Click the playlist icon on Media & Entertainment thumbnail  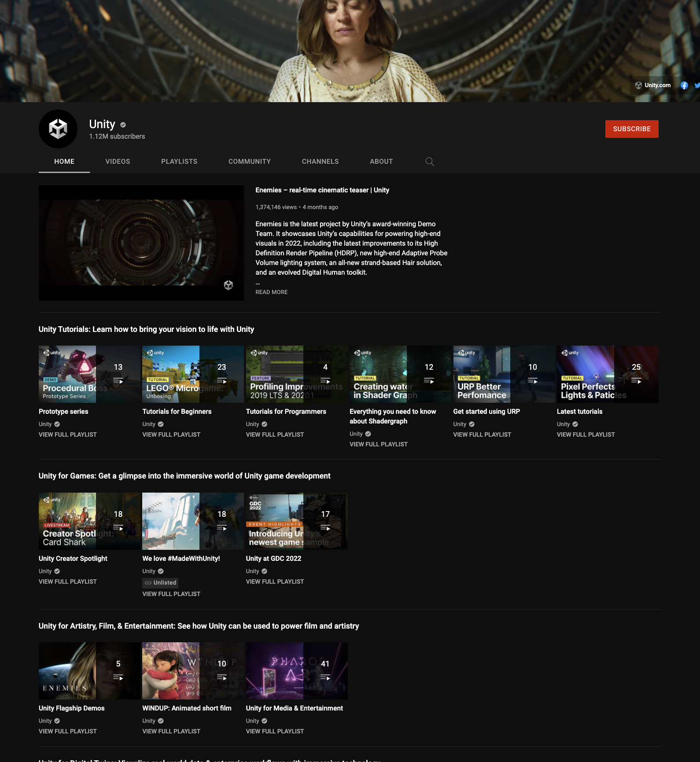click(325, 677)
